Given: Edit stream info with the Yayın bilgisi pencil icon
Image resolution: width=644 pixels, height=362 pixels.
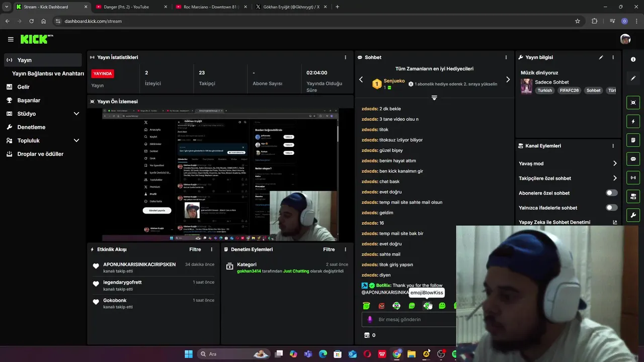Looking at the screenshot, I should (x=601, y=57).
